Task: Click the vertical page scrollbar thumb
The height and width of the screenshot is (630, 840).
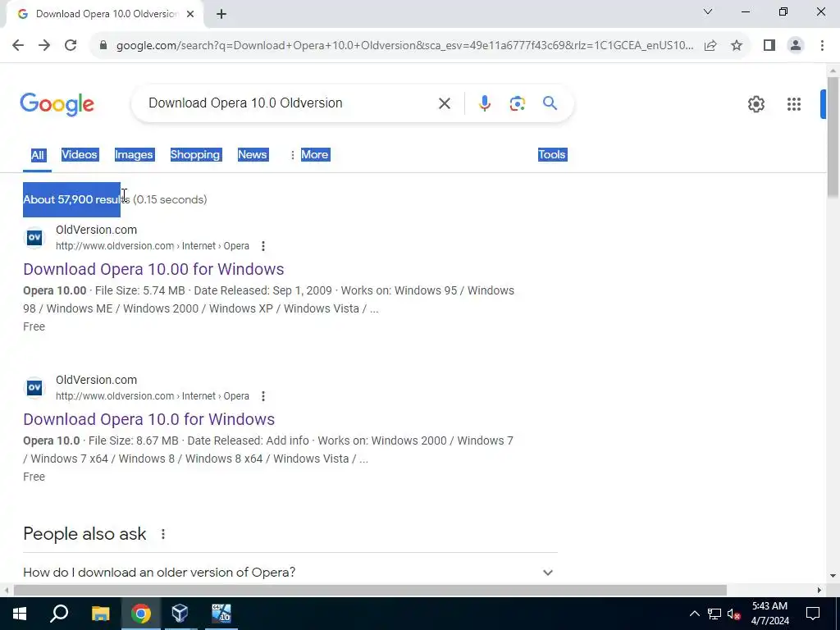Action: point(833,137)
